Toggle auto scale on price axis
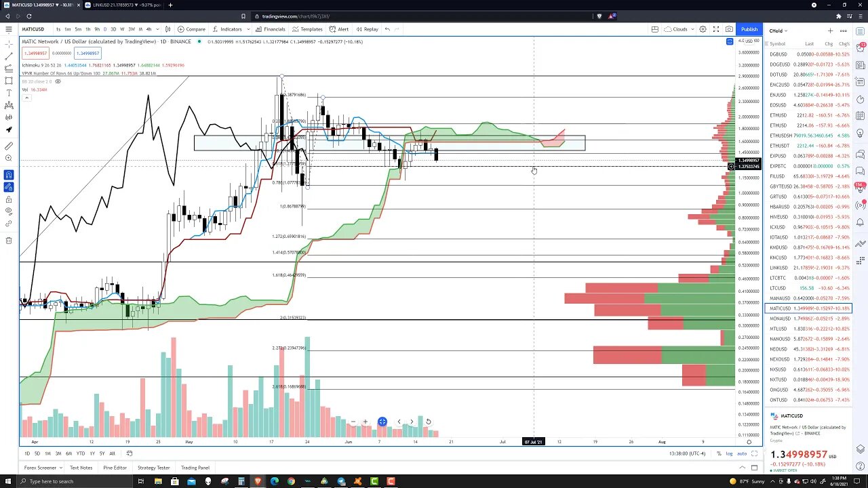Viewport: 868px width, 488px height. click(x=742, y=453)
